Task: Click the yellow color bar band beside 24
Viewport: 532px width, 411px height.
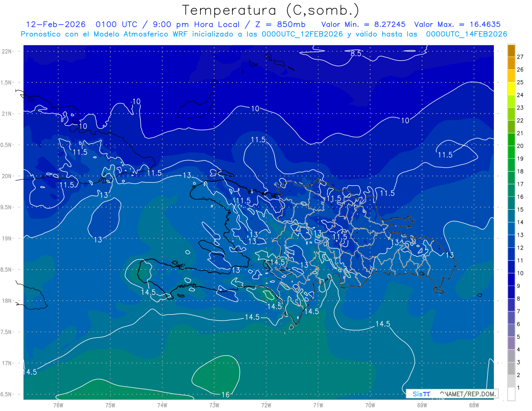Action: pos(511,89)
